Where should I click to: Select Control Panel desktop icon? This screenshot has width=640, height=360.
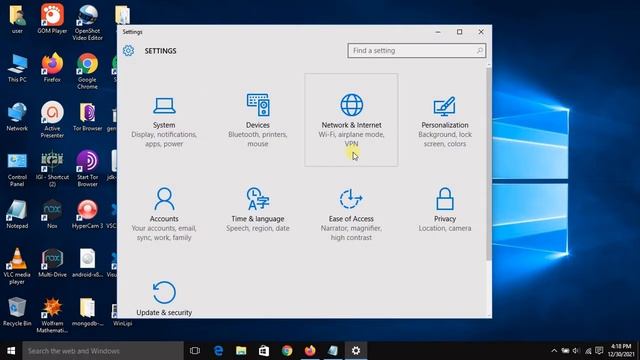17,169
